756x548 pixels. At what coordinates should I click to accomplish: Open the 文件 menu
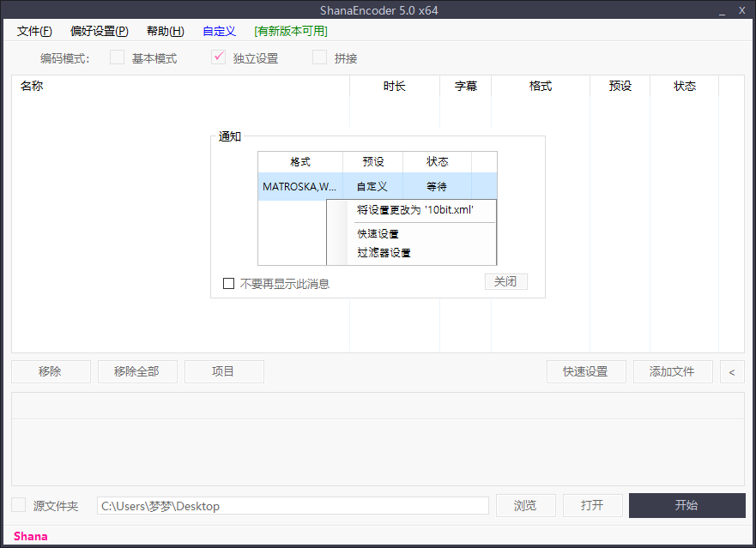33,31
